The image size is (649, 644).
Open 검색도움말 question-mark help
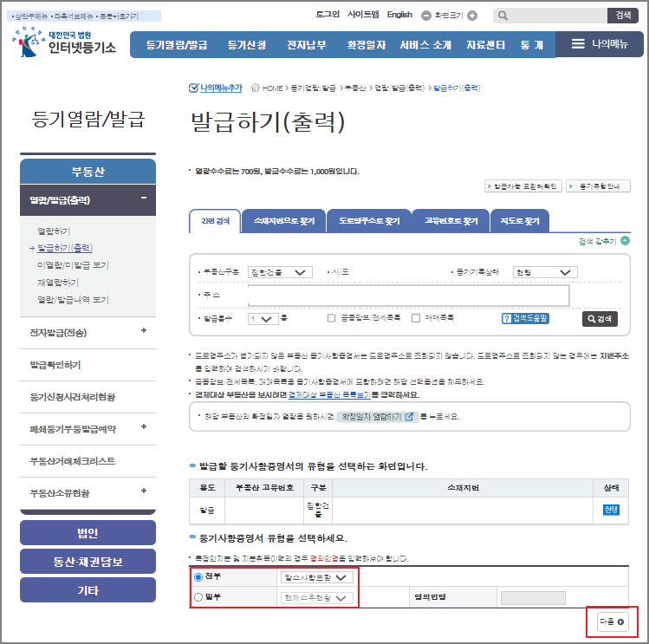(525, 318)
